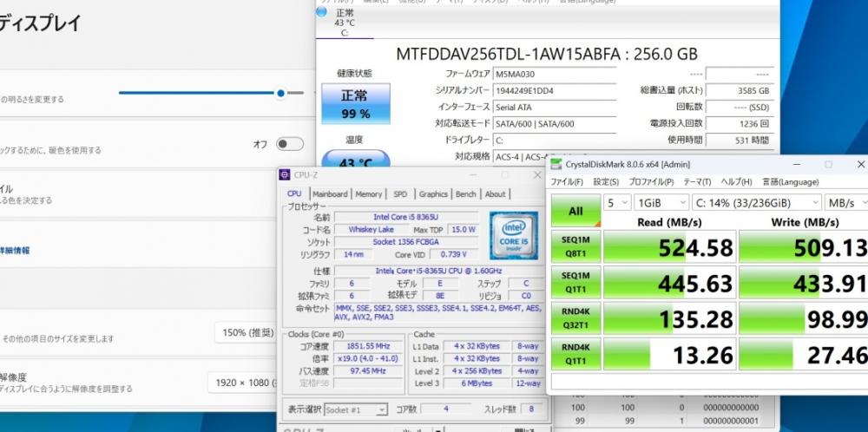The image size is (868, 432).
Task: Open the MB/s unit dropdown
Action: (x=845, y=203)
